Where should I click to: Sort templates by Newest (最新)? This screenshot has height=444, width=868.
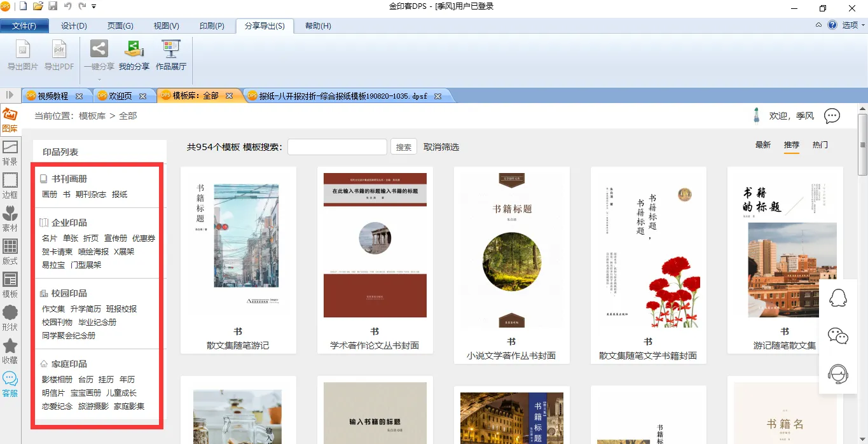click(x=763, y=145)
